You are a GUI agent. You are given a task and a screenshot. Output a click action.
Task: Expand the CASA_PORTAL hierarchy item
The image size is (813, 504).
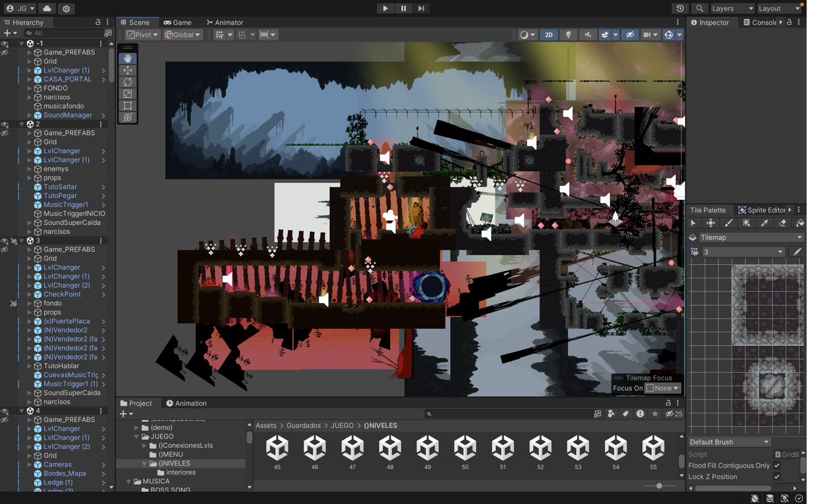(x=30, y=80)
